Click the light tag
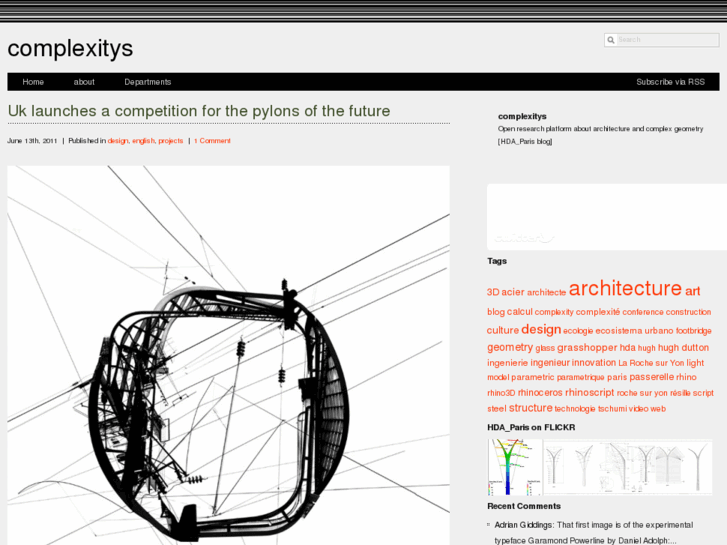This screenshot has height=545, width=727. 695,363
